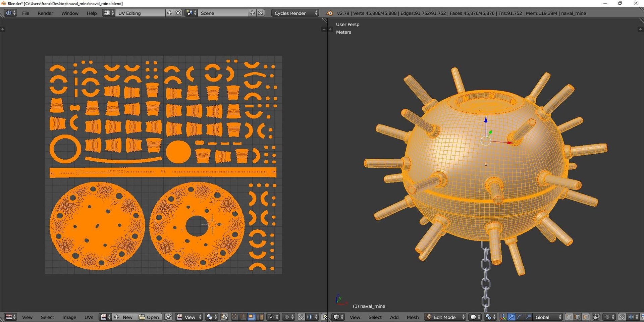Open the Cycles Render engine dropdown
The width and height of the screenshot is (644, 322).
point(295,13)
